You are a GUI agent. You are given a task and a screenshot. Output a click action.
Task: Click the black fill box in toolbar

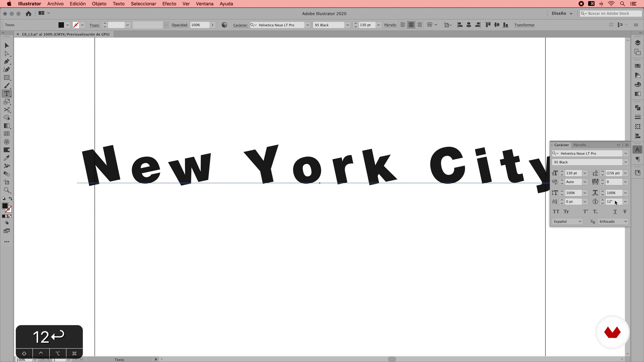point(5,206)
